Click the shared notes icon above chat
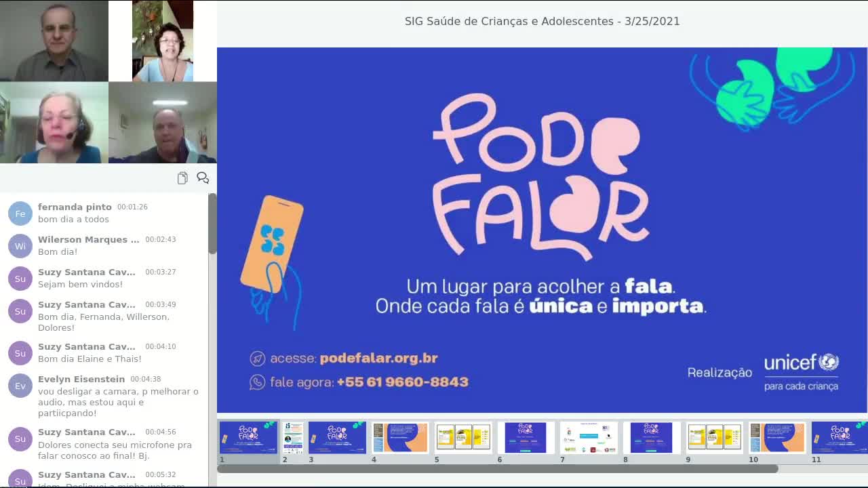The image size is (868, 488). [182, 178]
